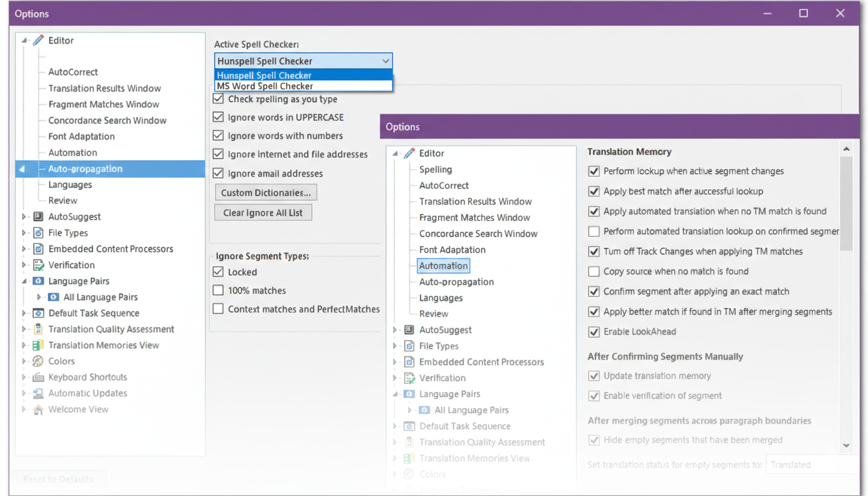Click the Keyboard Shortcuts icon in the tree

[x=38, y=377]
